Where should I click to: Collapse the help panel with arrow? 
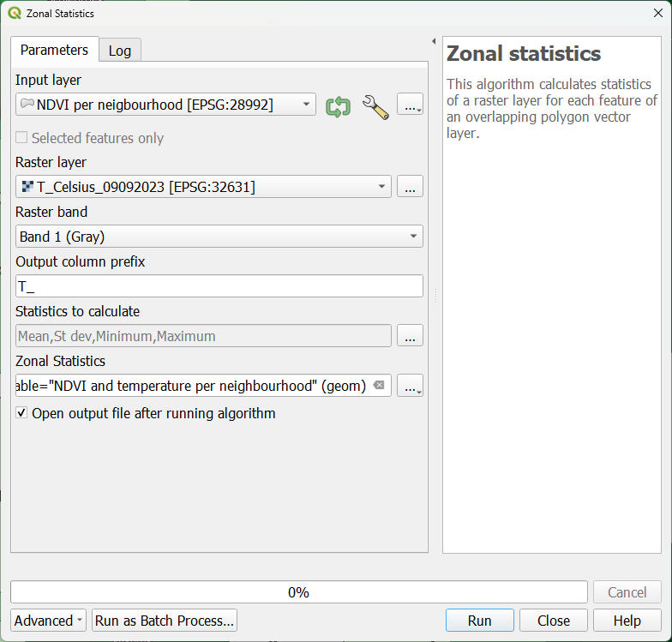pos(433,41)
